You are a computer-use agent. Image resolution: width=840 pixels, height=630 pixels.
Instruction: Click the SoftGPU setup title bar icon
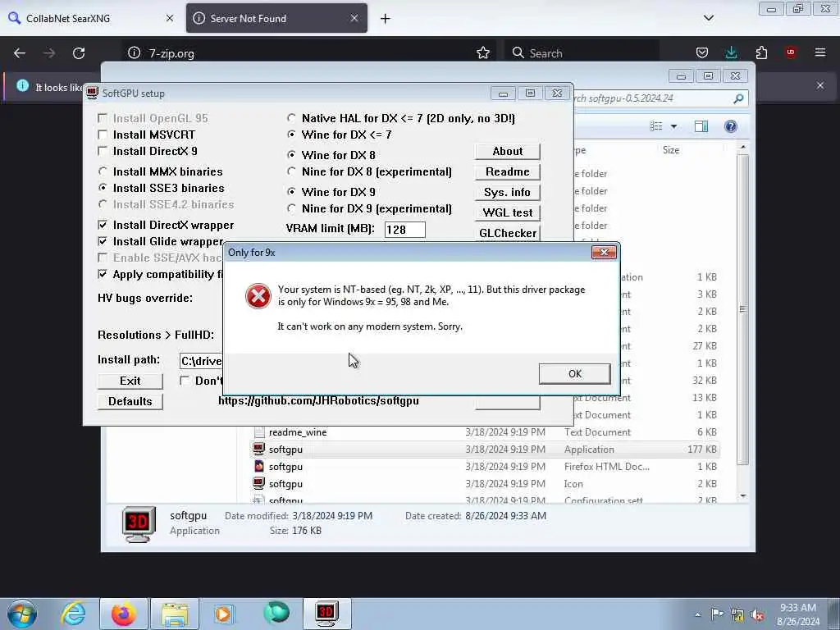92,94
